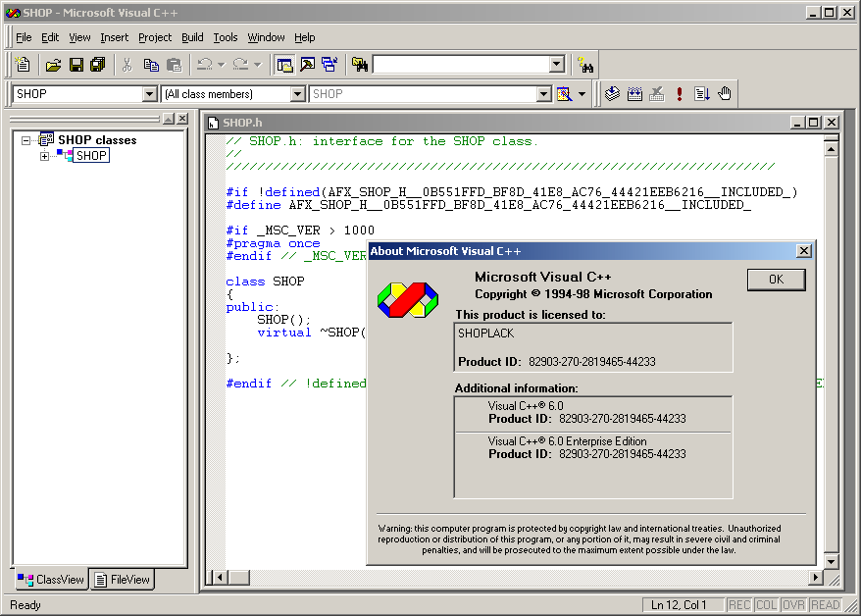Screen dimensions: 861x616
Task: Open the View menu
Action: pyautogui.click(x=79, y=37)
